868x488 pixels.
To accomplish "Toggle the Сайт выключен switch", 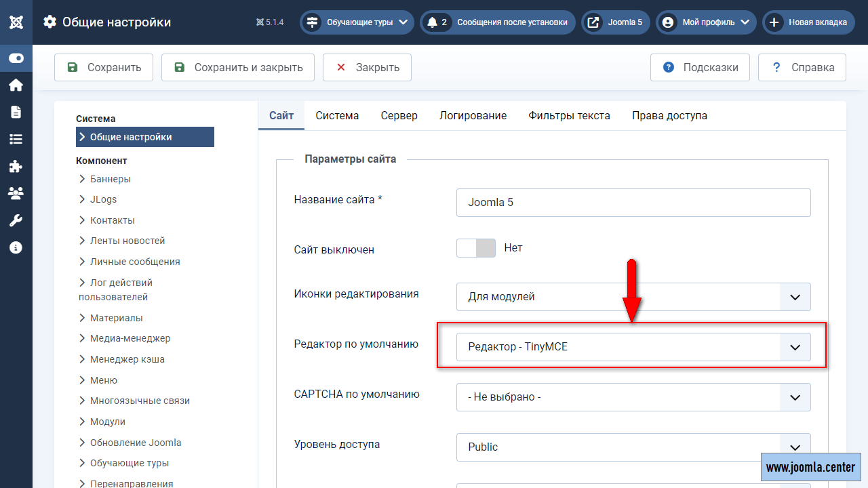I will click(476, 248).
